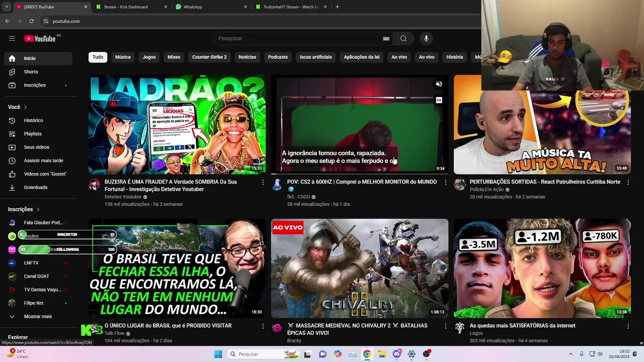
Task: Open the A MÚSICA TA MUITO ALTA thumbnail
Action: pyautogui.click(x=542, y=132)
